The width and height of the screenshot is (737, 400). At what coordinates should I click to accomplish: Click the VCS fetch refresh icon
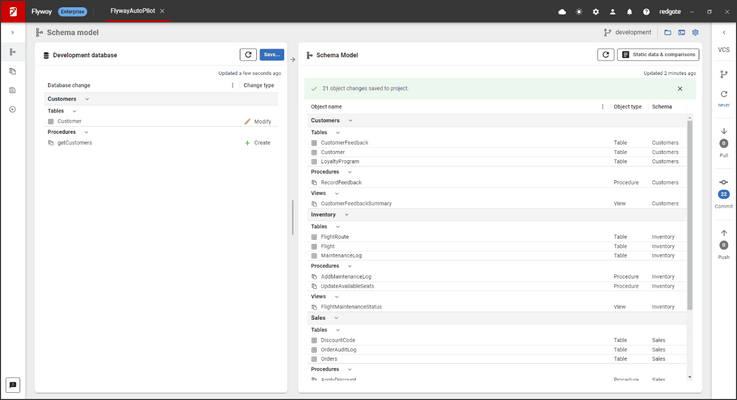(723, 93)
